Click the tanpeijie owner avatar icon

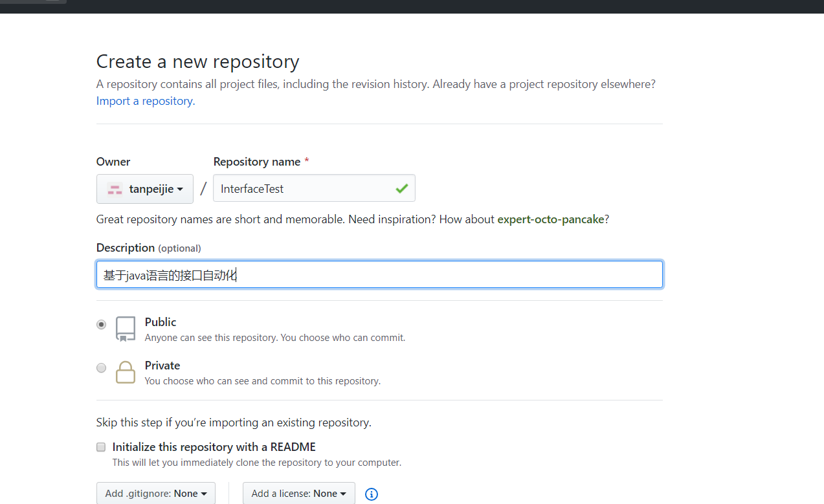115,189
